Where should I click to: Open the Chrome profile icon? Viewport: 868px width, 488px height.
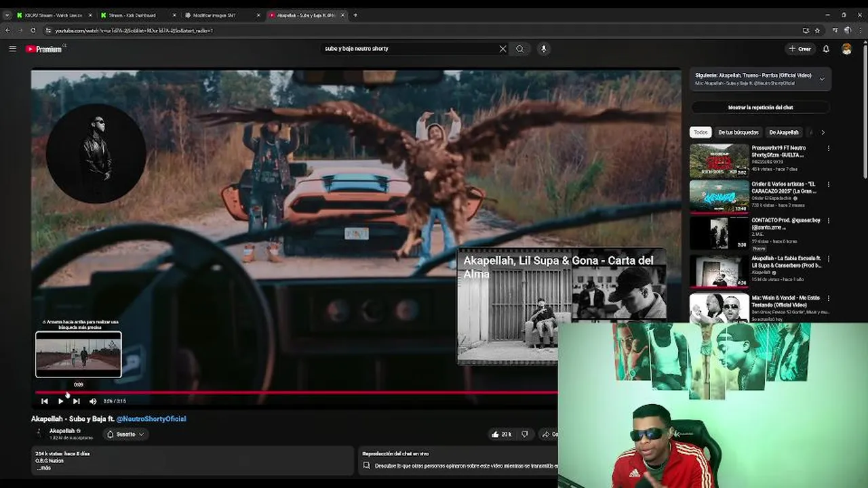coord(848,30)
